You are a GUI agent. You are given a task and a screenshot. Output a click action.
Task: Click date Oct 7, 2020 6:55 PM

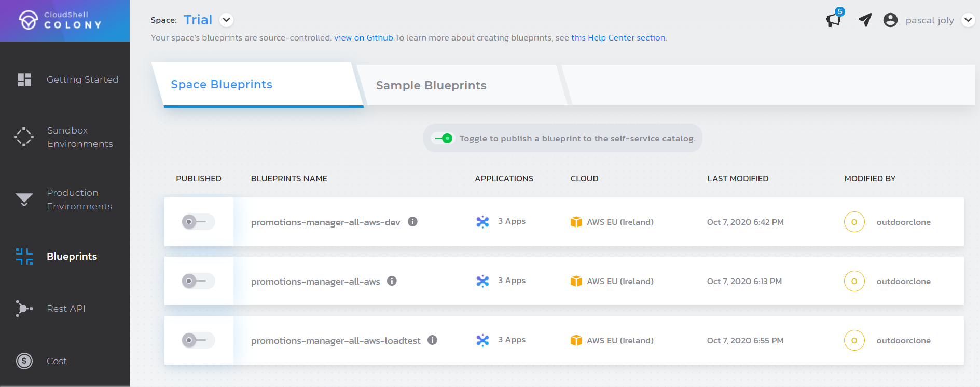pyautogui.click(x=745, y=341)
